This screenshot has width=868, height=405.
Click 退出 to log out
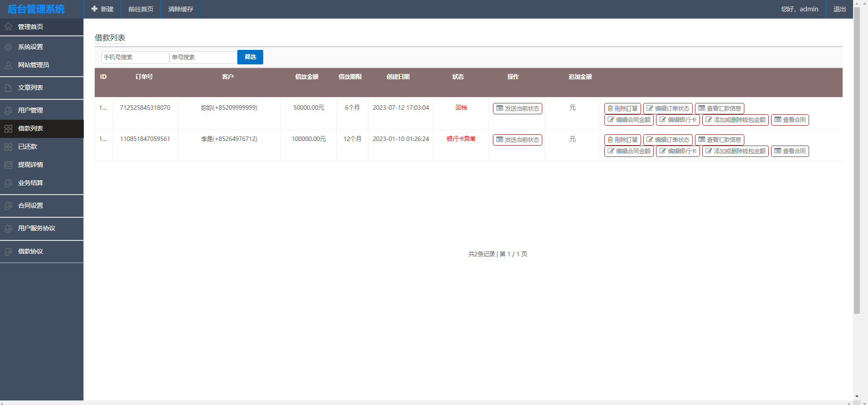point(839,9)
